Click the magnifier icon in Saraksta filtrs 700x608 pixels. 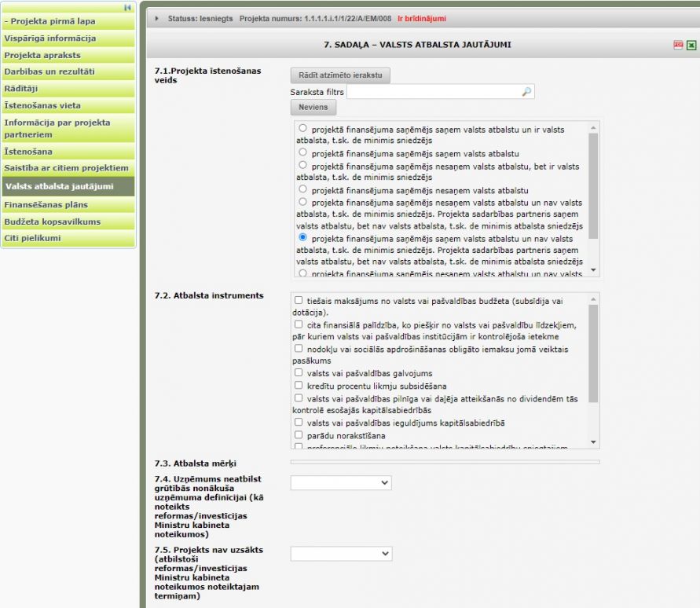tap(527, 92)
